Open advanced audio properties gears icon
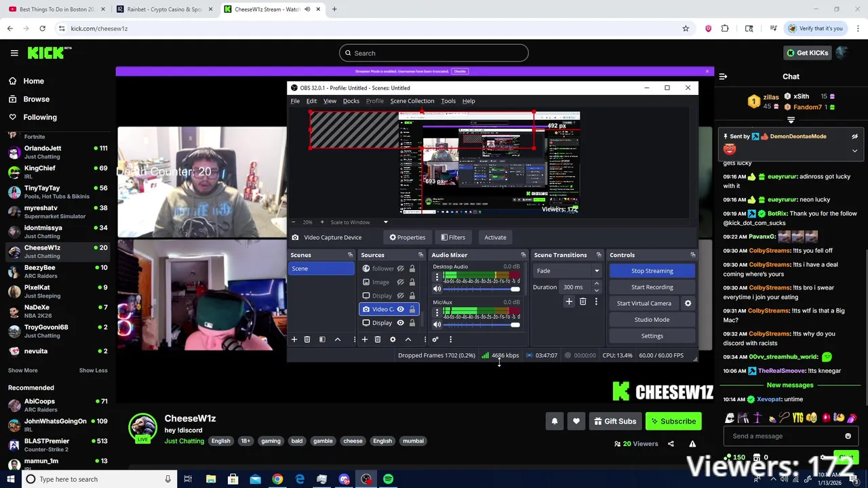 435,340
